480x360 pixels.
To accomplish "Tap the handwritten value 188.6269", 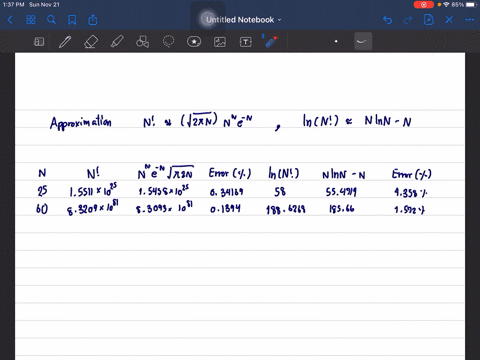I will coord(286,209).
